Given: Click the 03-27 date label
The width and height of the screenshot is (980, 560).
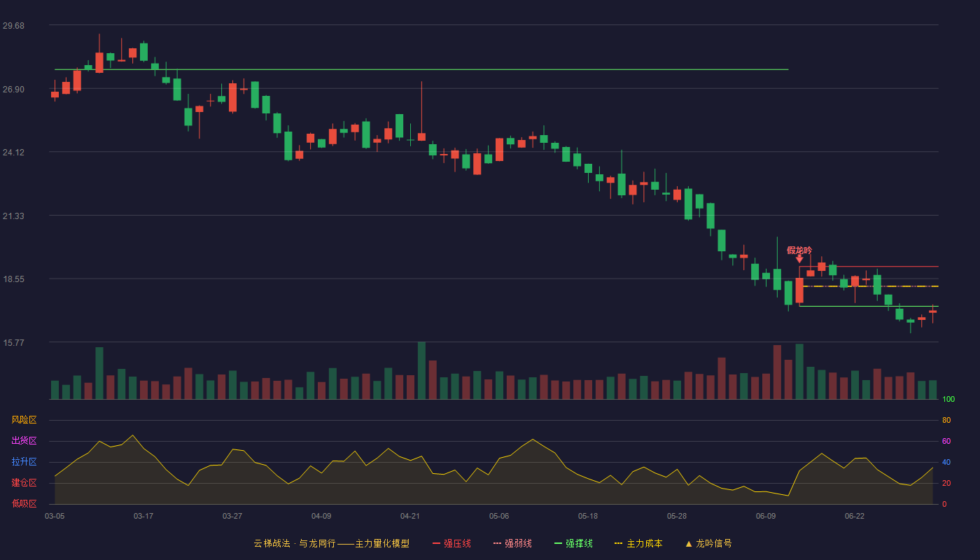Looking at the screenshot, I should coord(232,516).
